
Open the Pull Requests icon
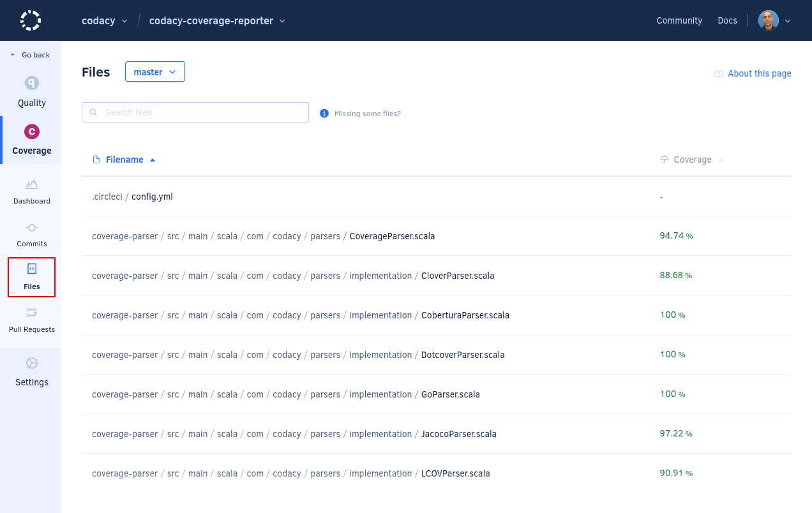point(32,312)
